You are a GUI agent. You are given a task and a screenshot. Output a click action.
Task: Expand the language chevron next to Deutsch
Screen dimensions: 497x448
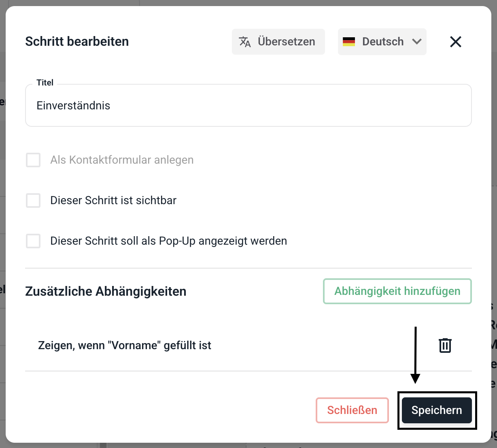pyautogui.click(x=417, y=42)
